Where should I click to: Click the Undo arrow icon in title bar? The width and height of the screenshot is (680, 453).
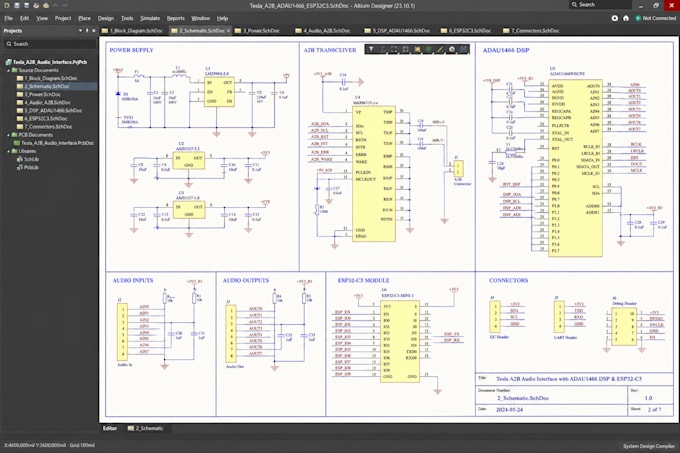click(56, 5)
